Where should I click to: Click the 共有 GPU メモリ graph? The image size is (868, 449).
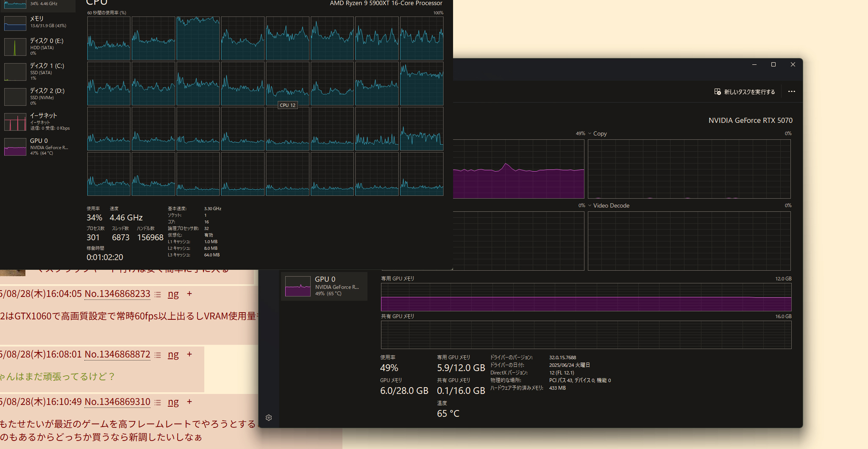pos(586,335)
